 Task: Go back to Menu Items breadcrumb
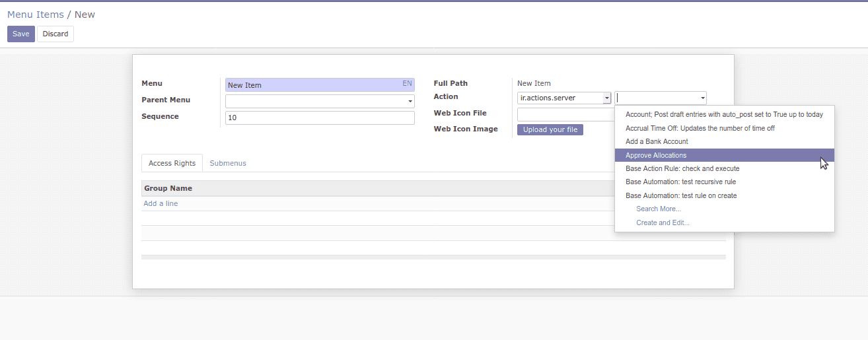tap(36, 15)
